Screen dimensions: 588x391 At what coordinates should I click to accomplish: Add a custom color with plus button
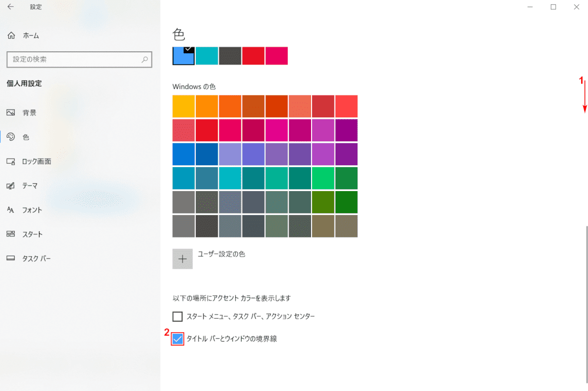coord(183,259)
